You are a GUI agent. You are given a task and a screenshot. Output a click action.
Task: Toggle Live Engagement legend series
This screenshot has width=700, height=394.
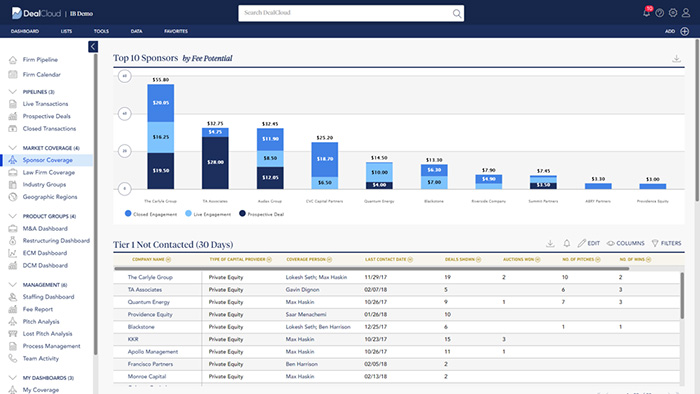(208, 214)
